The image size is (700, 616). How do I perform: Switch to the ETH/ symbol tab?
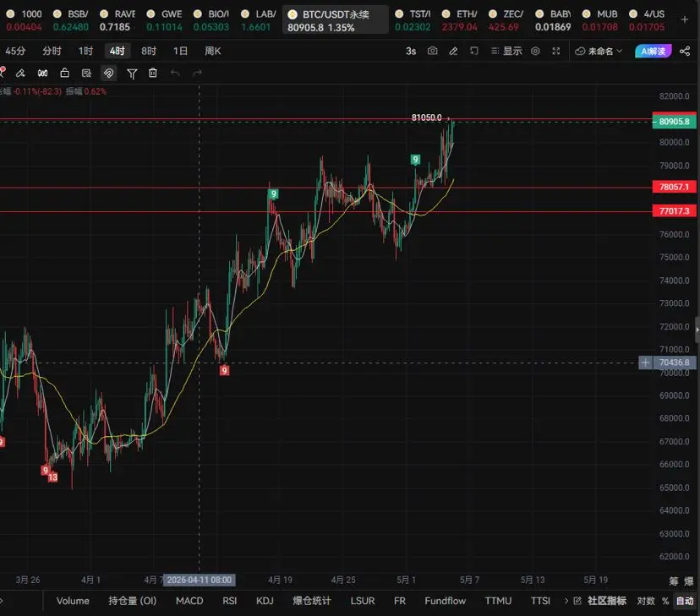tap(460, 20)
